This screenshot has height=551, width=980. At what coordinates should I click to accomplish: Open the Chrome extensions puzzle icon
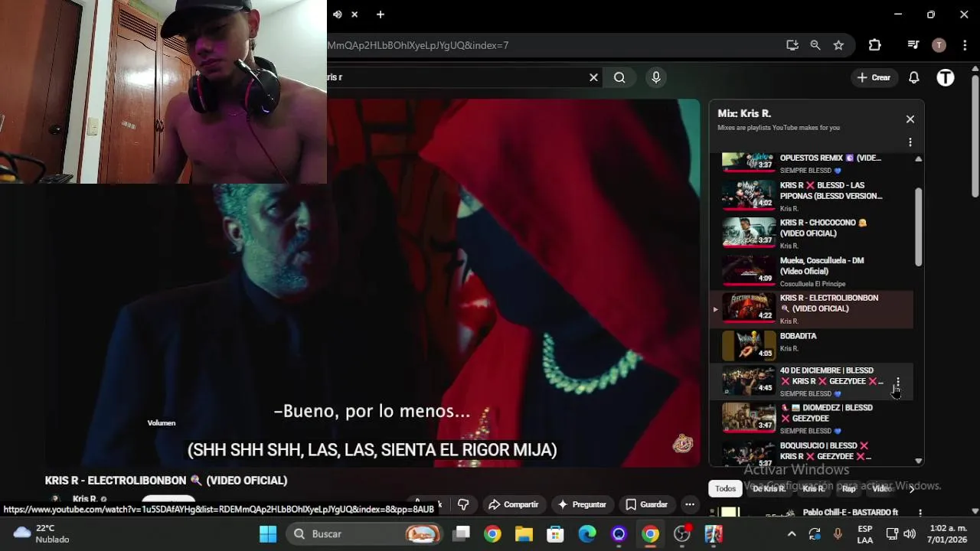[875, 45]
